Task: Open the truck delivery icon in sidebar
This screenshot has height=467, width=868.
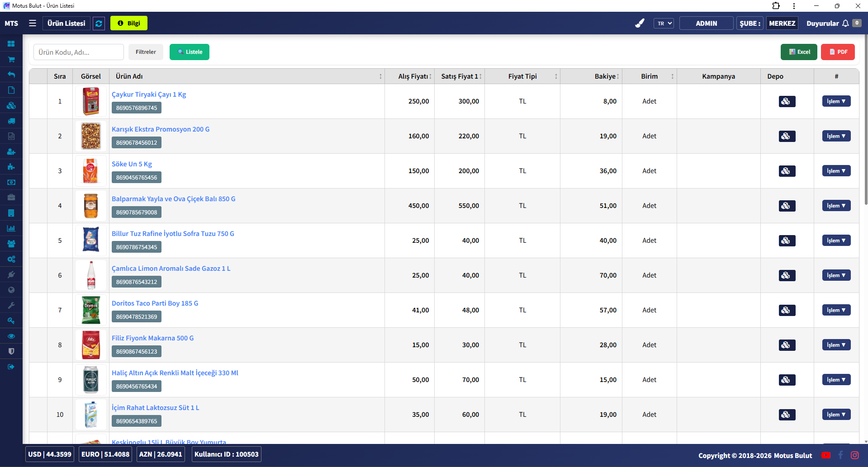Action: pos(11,121)
